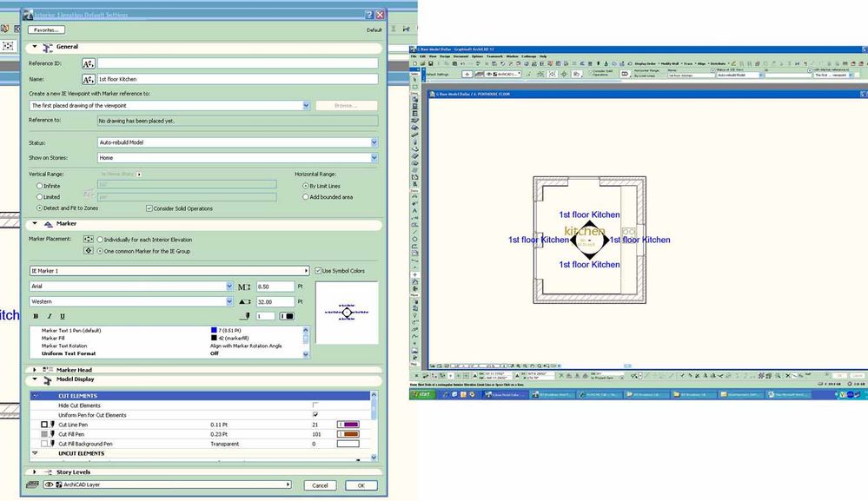868x501 pixels.
Task: Click the Marker panel triangle icon
Action: [48, 224]
